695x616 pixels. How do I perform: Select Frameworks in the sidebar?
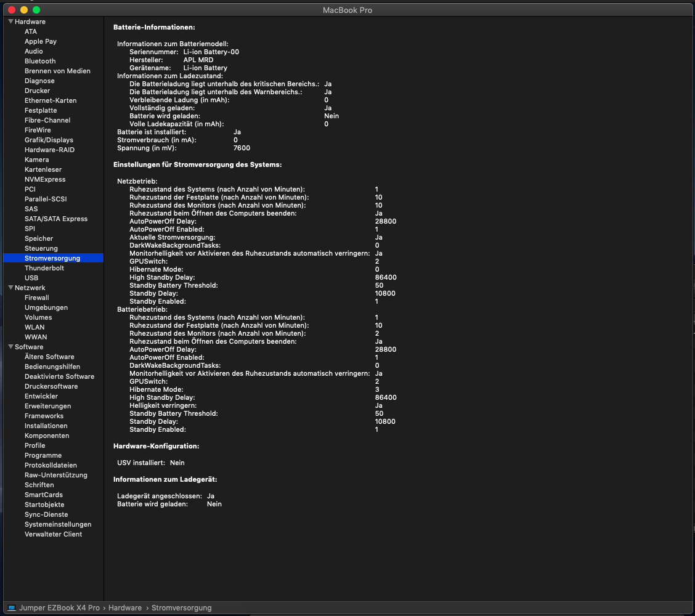click(x=44, y=416)
